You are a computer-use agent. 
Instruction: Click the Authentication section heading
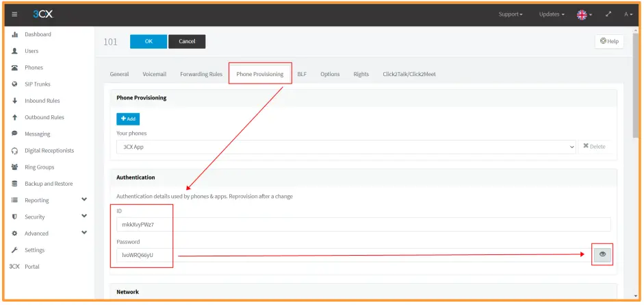pyautogui.click(x=136, y=178)
